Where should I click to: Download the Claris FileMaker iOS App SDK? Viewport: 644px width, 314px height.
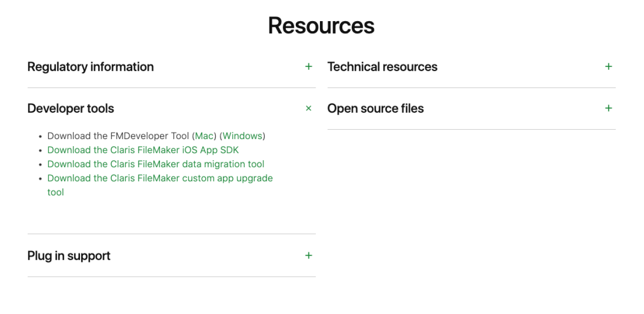[143, 150]
